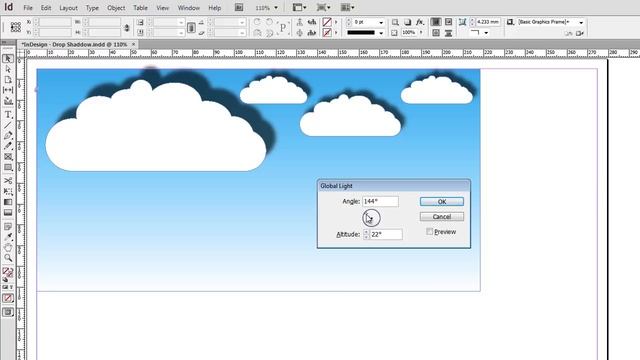Image resolution: width=640 pixels, height=360 pixels.
Task: Select the Pencil tool
Action: click(x=8, y=146)
